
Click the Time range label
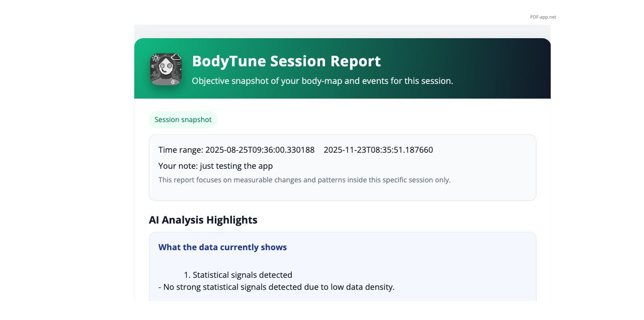[181, 150]
